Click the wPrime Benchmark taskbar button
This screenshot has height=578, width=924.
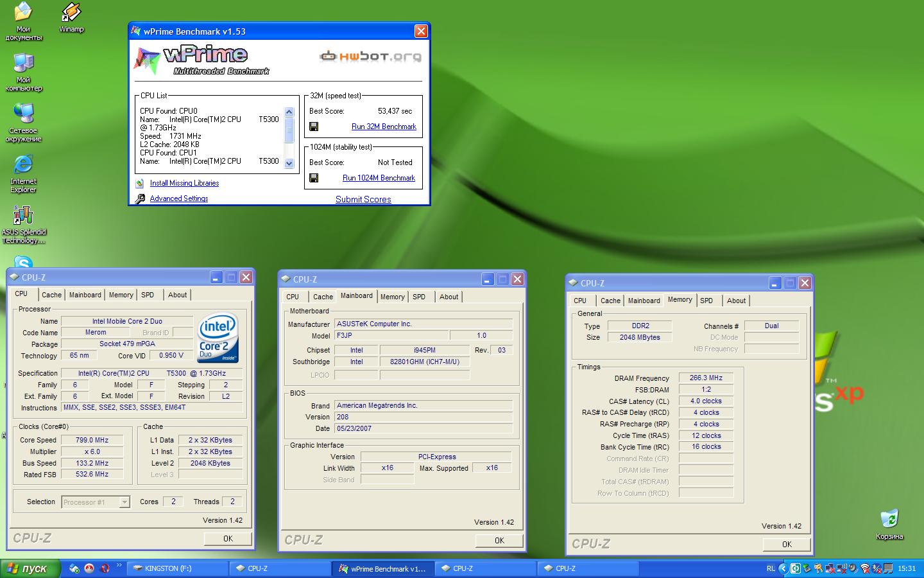click(384, 568)
